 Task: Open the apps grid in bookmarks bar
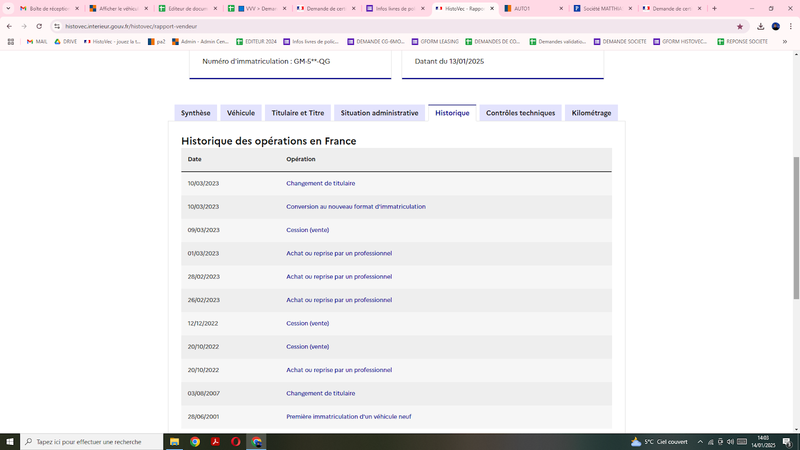(x=11, y=41)
